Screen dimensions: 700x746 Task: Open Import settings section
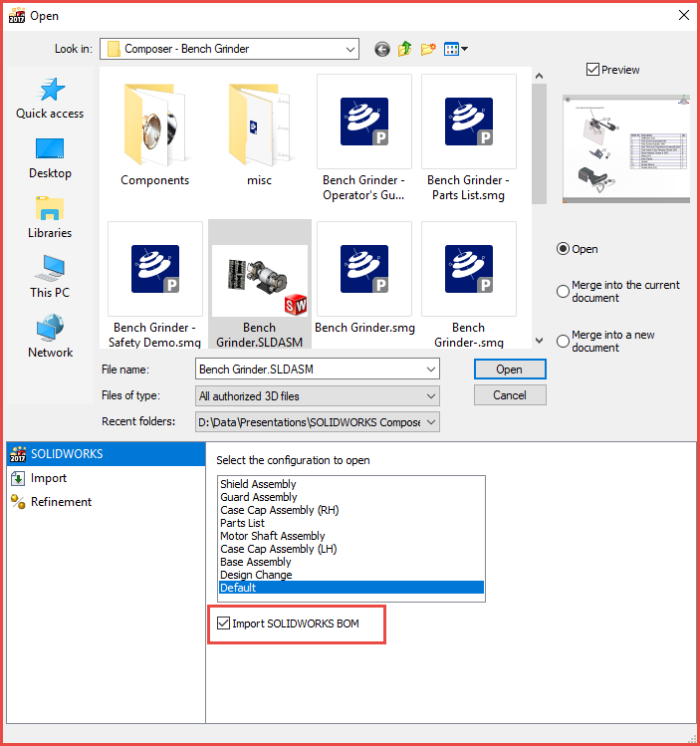coord(106,478)
